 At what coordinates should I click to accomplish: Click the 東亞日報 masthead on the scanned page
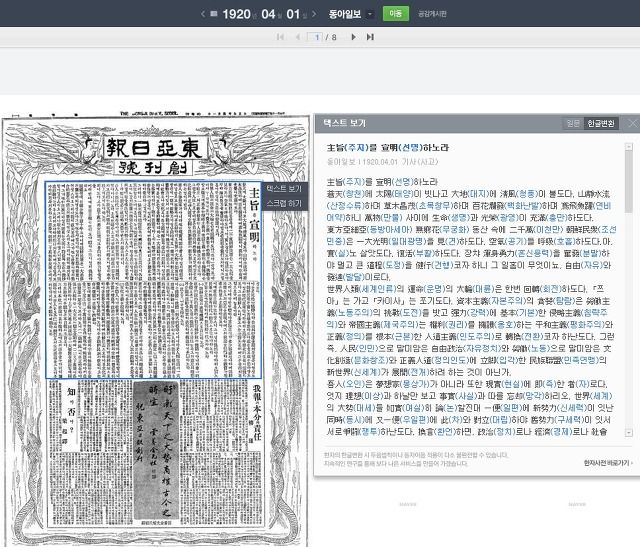click(x=154, y=148)
